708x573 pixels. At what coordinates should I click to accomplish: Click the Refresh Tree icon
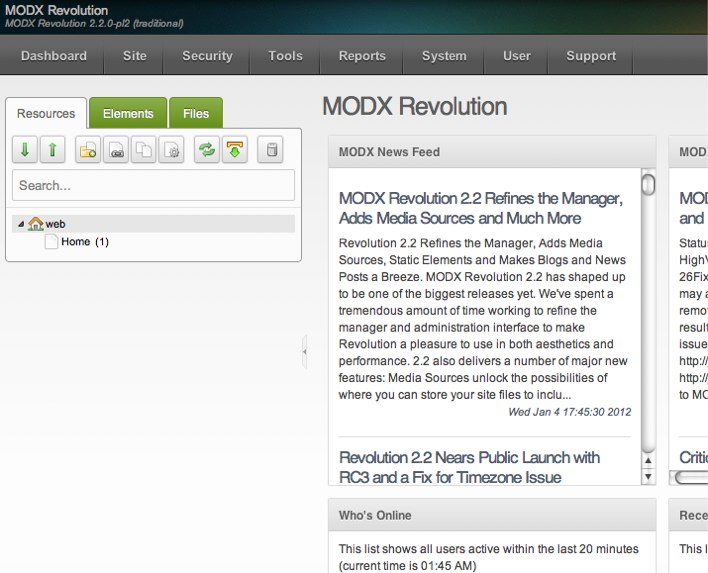207,149
